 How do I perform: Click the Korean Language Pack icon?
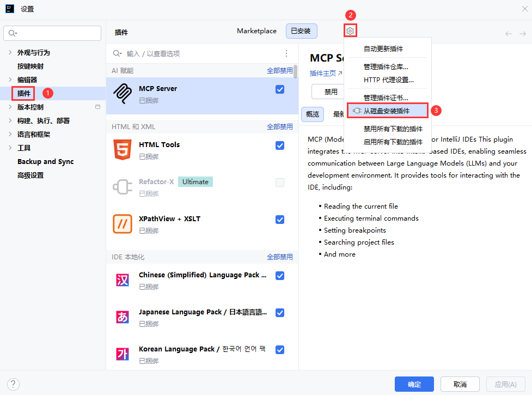point(123,354)
